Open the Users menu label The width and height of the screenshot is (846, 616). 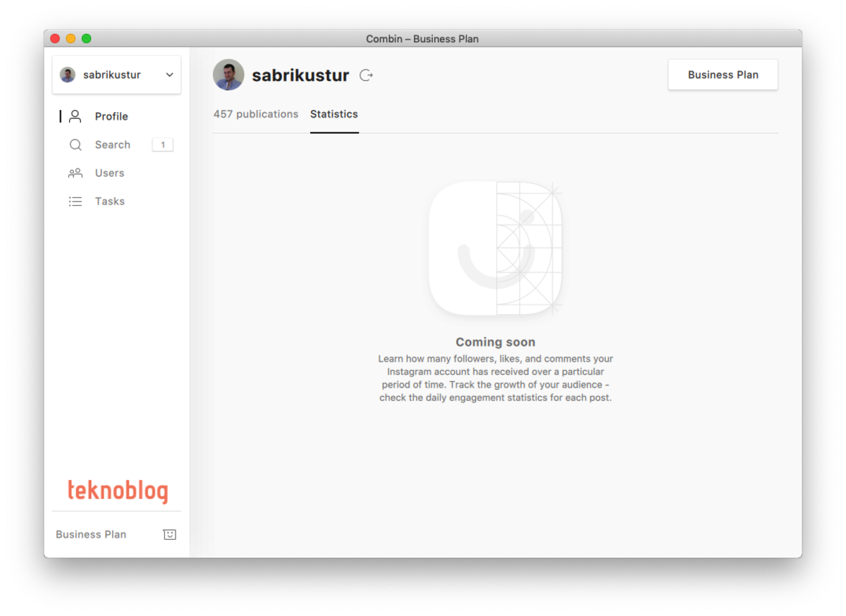click(x=109, y=173)
